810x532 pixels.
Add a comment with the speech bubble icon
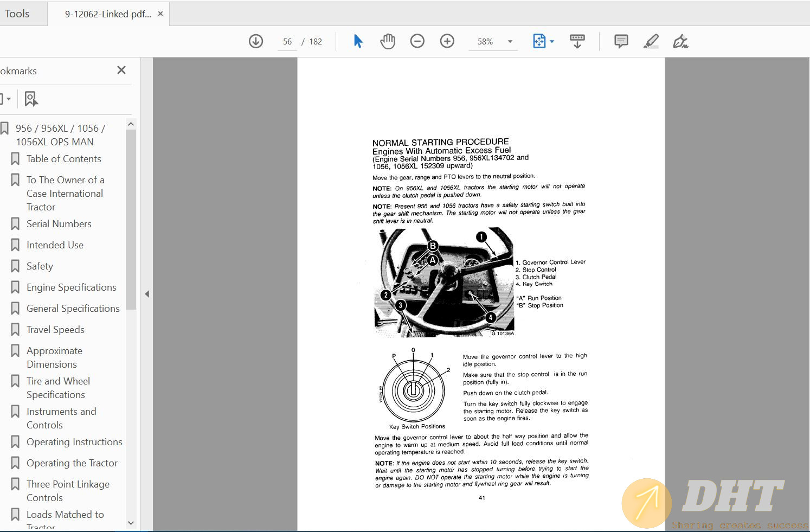click(621, 41)
